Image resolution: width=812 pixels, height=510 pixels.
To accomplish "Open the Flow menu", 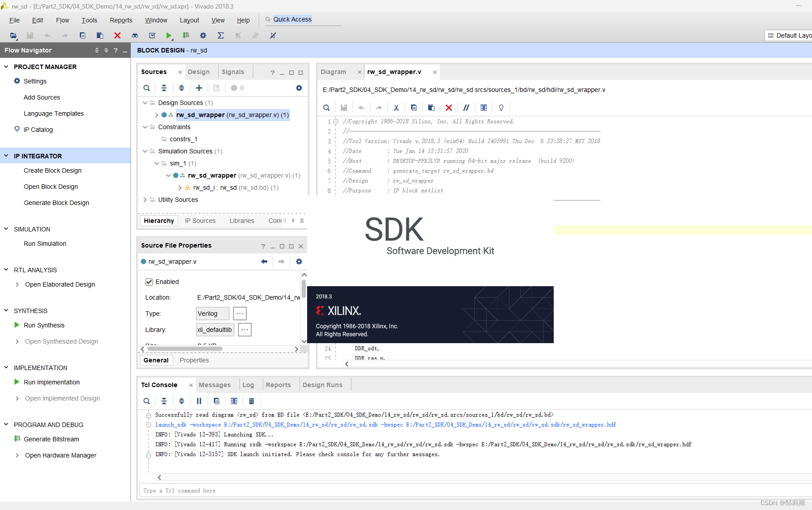I will pyautogui.click(x=62, y=20).
